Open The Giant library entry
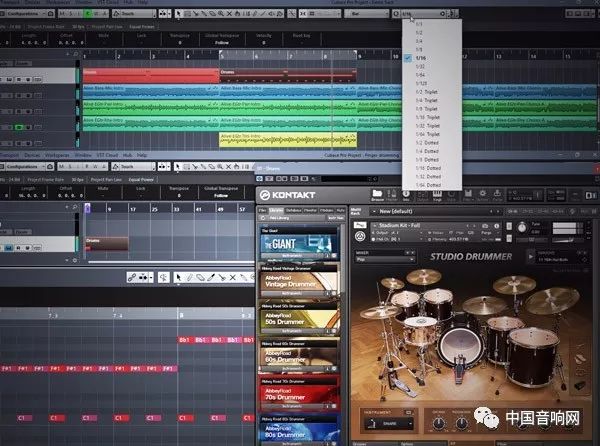This screenshot has width=600, height=446. coord(299,244)
